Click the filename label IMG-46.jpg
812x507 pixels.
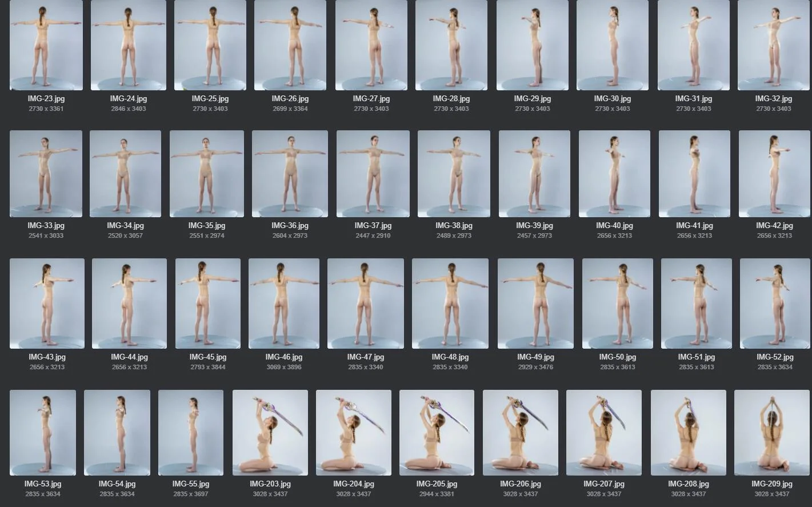click(x=284, y=357)
